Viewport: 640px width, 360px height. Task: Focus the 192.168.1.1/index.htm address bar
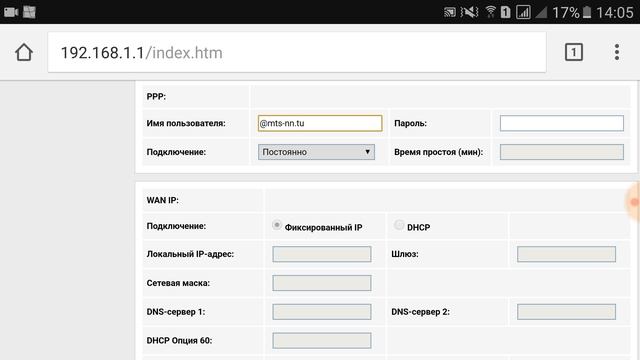(297, 53)
